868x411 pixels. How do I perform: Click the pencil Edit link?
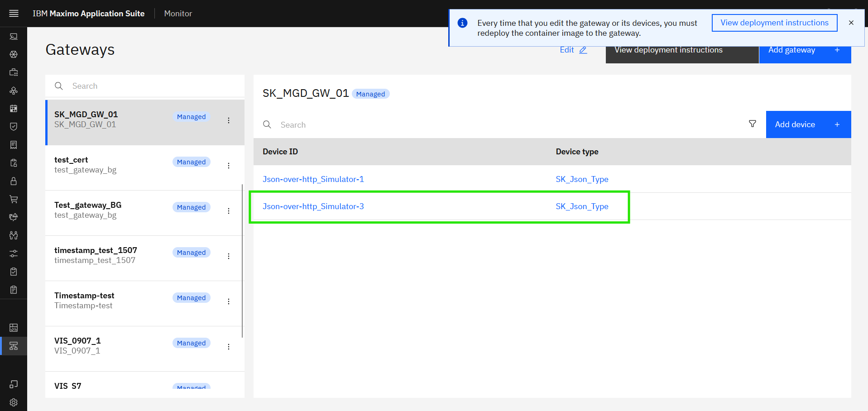(x=573, y=50)
